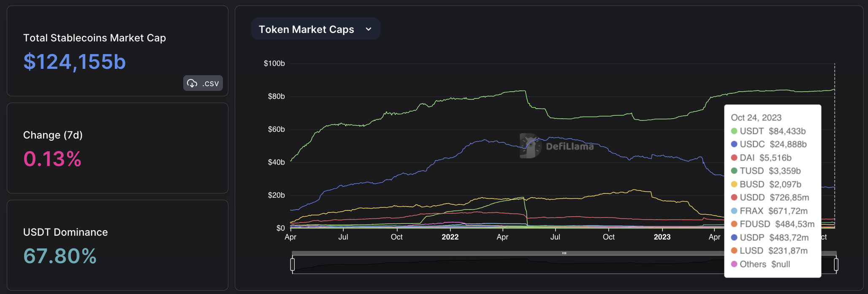Click the 0.13% seven-day change value
The height and width of the screenshot is (294, 868).
[52, 159]
